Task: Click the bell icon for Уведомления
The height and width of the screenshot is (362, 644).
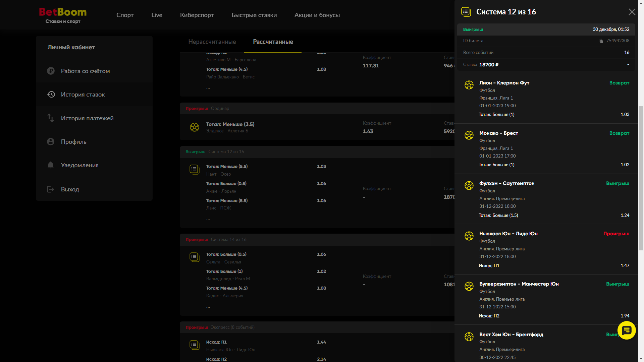Action: coord(51,165)
